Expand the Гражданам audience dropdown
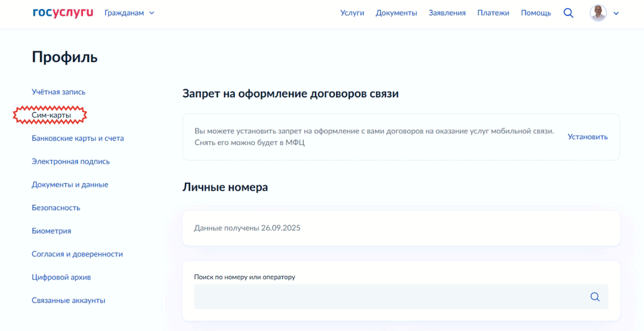The image size is (644, 331). pyautogui.click(x=129, y=12)
